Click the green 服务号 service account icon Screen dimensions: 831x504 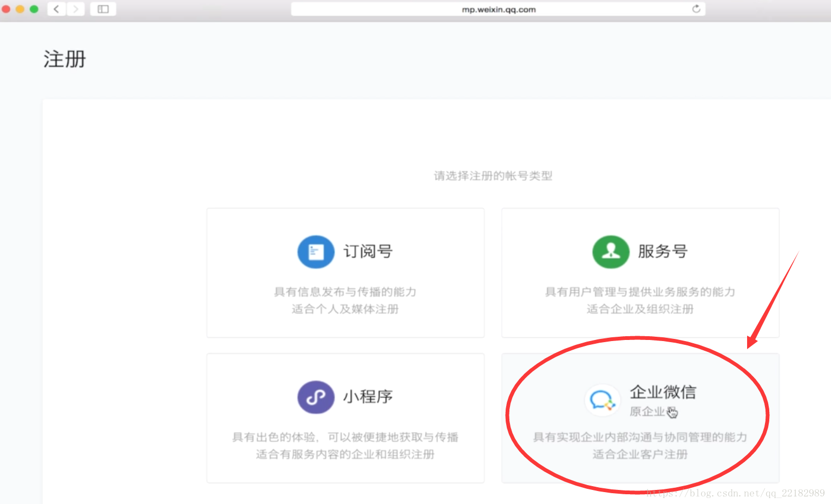point(611,252)
